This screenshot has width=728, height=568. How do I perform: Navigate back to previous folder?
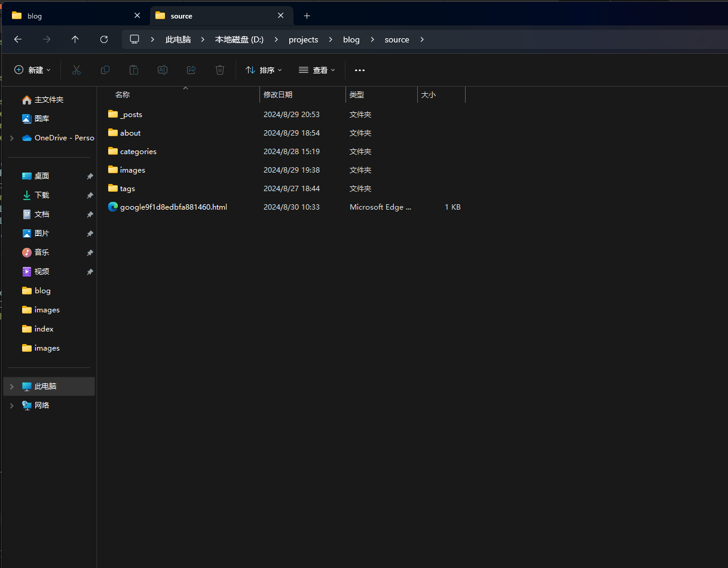coord(18,39)
